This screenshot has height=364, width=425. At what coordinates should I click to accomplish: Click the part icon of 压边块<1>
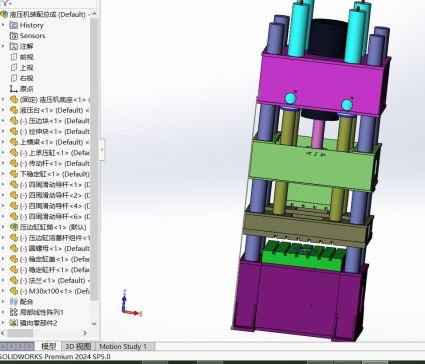14,121
